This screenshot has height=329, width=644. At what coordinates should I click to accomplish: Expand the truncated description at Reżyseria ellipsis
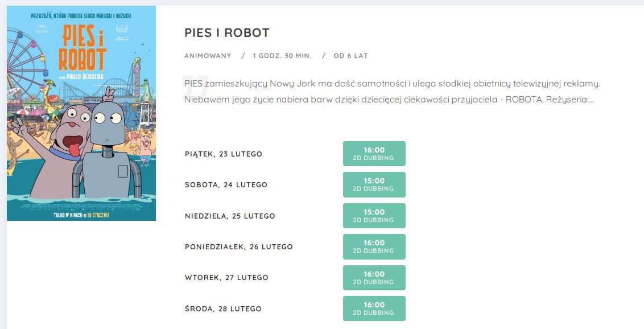[x=591, y=100]
